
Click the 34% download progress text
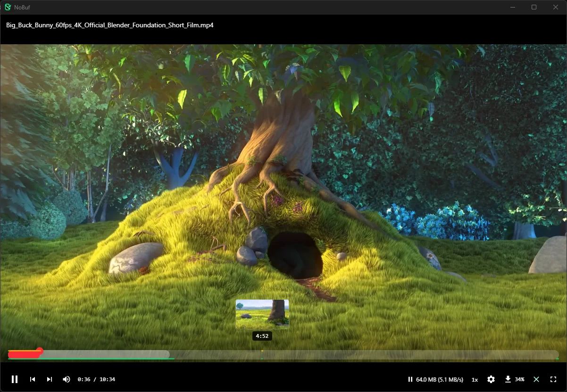[519, 379]
